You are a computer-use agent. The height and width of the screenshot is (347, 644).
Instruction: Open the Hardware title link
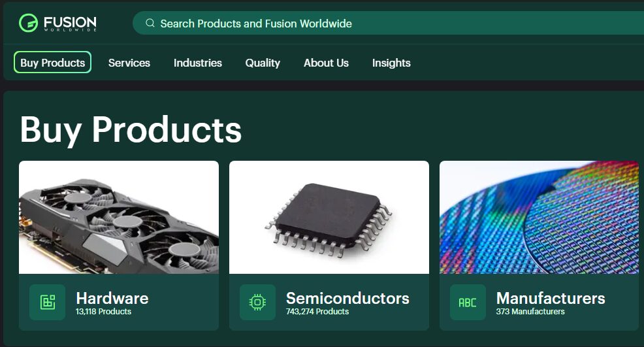tap(112, 298)
